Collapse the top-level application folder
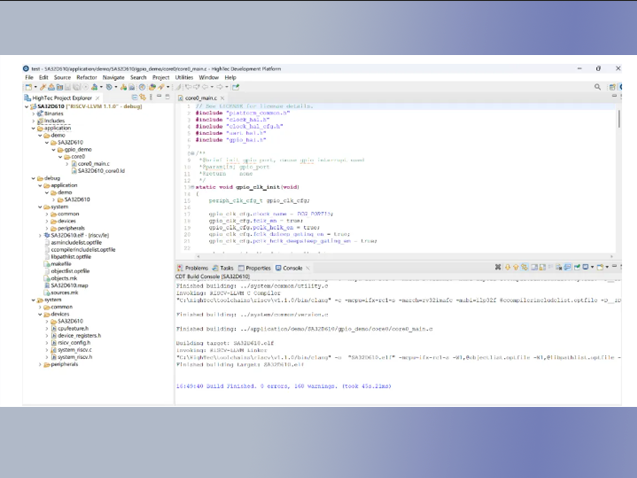Viewport: 637px width, 478px height. pos(34,128)
